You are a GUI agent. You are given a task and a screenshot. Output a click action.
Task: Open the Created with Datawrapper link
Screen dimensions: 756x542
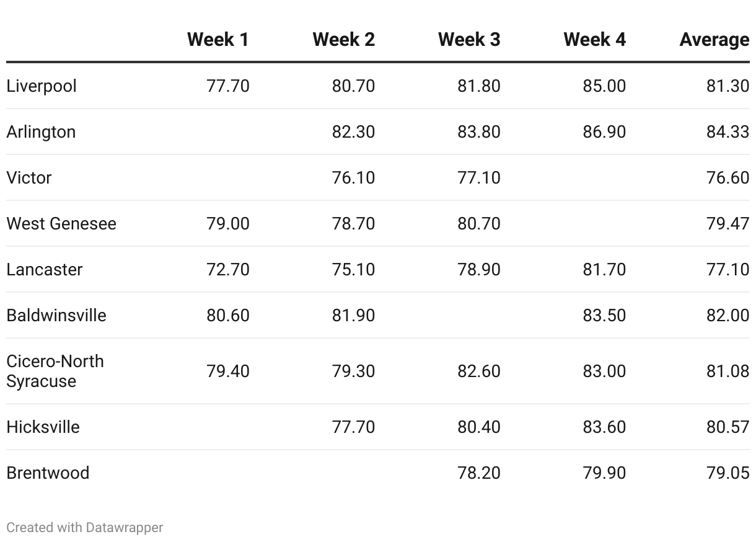(85, 528)
